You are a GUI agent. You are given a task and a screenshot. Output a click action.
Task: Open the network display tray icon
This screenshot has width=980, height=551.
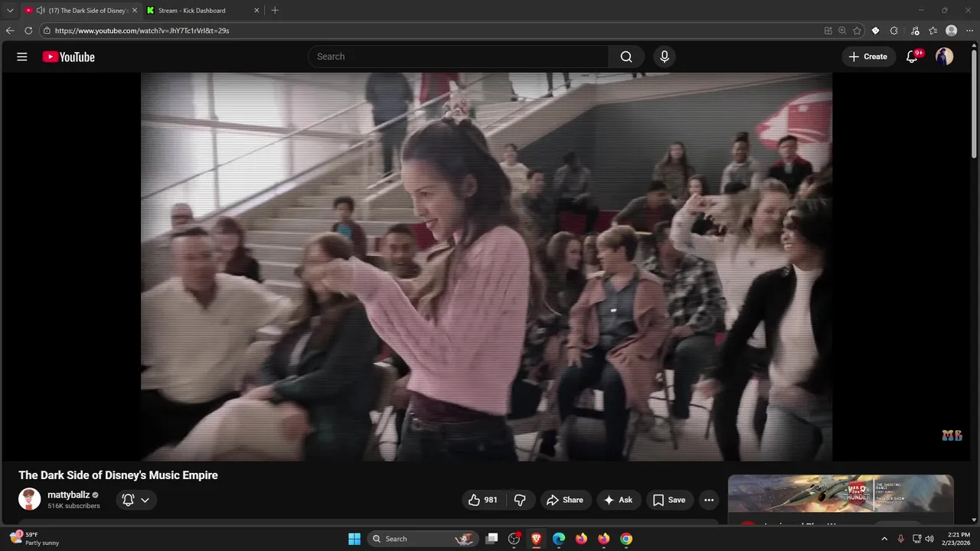tap(916, 539)
